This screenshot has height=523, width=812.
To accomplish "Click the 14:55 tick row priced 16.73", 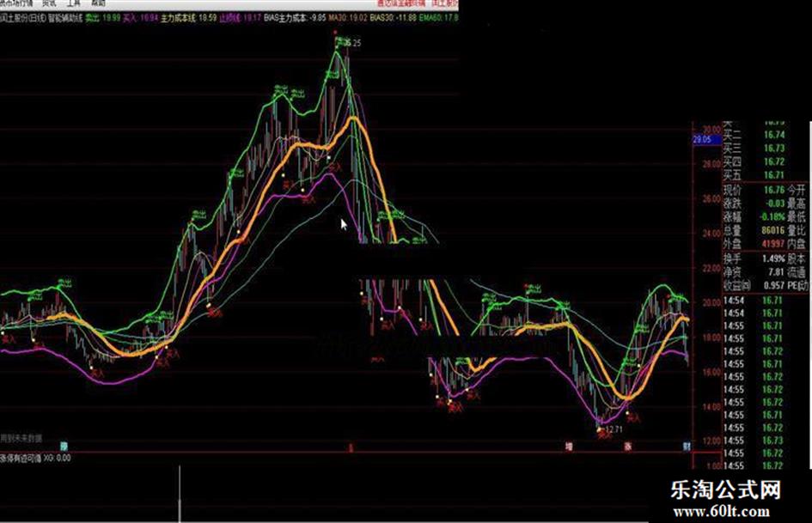I will point(754,441).
